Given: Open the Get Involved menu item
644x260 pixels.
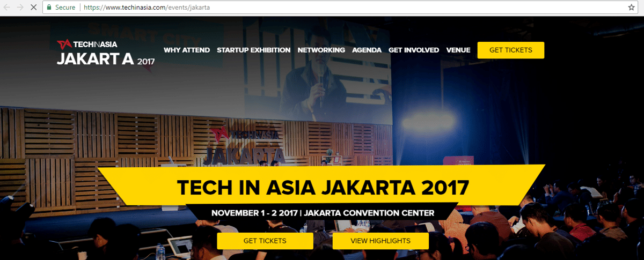Looking at the screenshot, I should click(x=414, y=50).
